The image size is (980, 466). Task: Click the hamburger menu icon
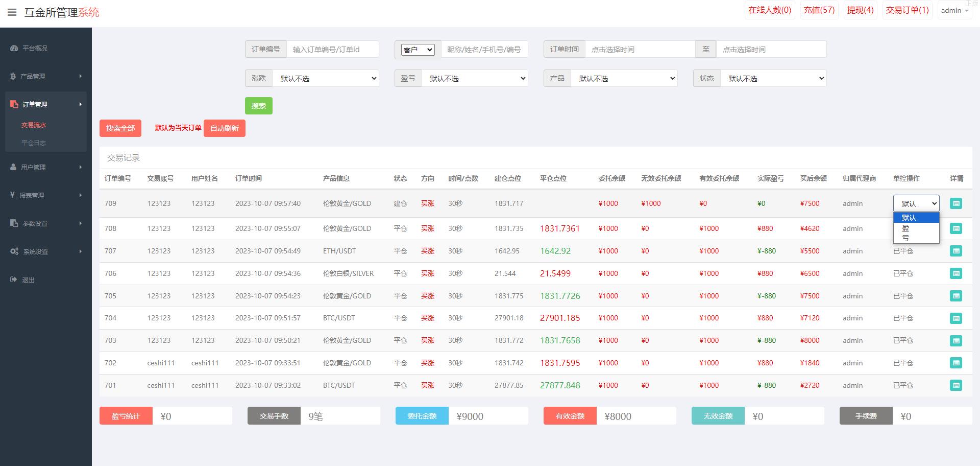(x=12, y=12)
